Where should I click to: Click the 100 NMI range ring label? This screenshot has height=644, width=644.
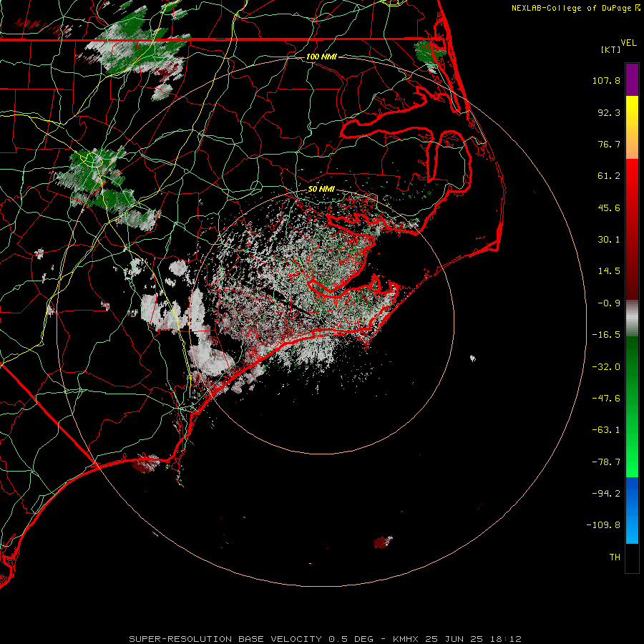point(321,57)
